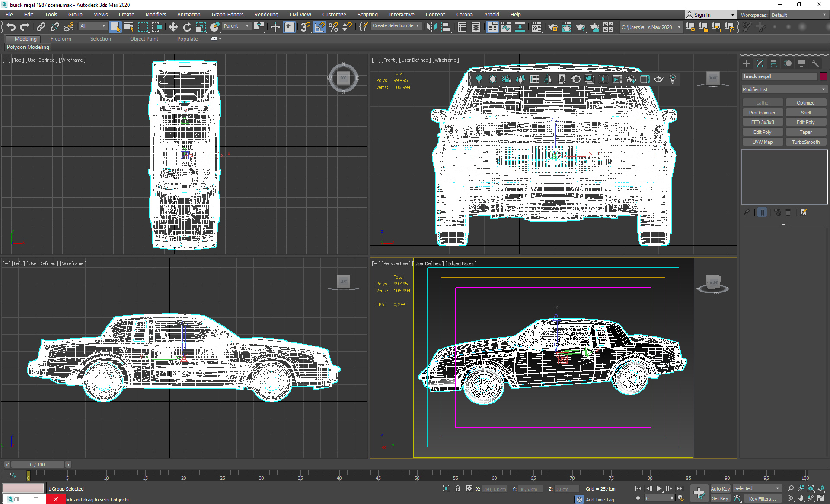
Task: Toggle Spinner Snap button
Action: (347, 27)
